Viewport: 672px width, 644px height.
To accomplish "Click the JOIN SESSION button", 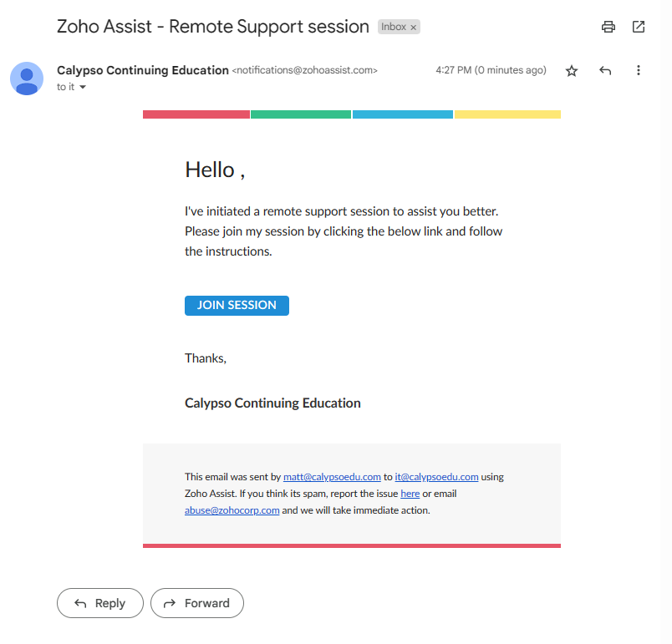I will click(237, 306).
